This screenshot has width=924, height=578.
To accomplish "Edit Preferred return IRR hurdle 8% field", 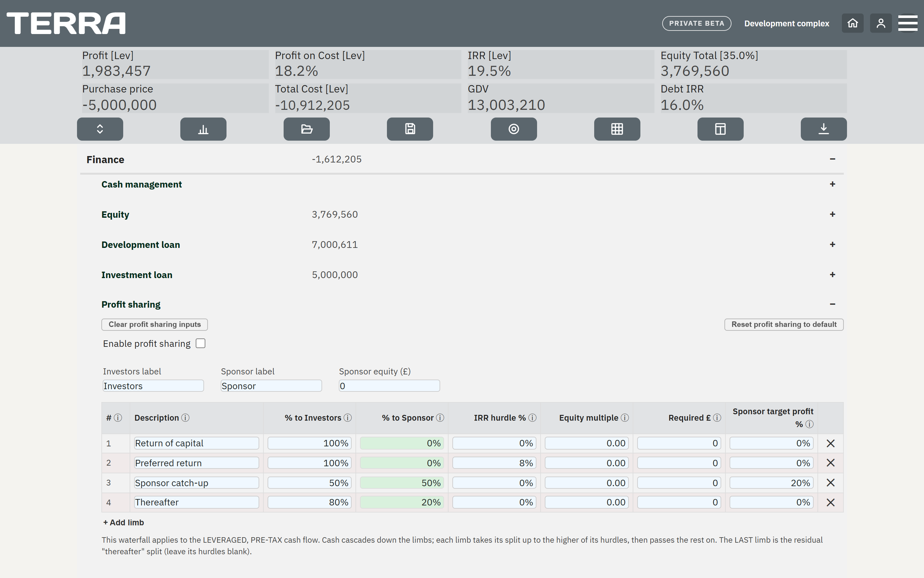I will (494, 463).
